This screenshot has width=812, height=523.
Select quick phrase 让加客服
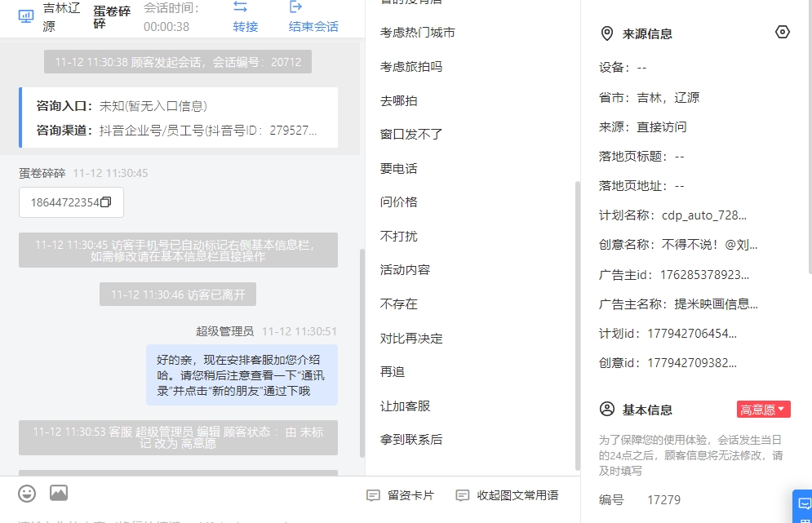point(405,406)
